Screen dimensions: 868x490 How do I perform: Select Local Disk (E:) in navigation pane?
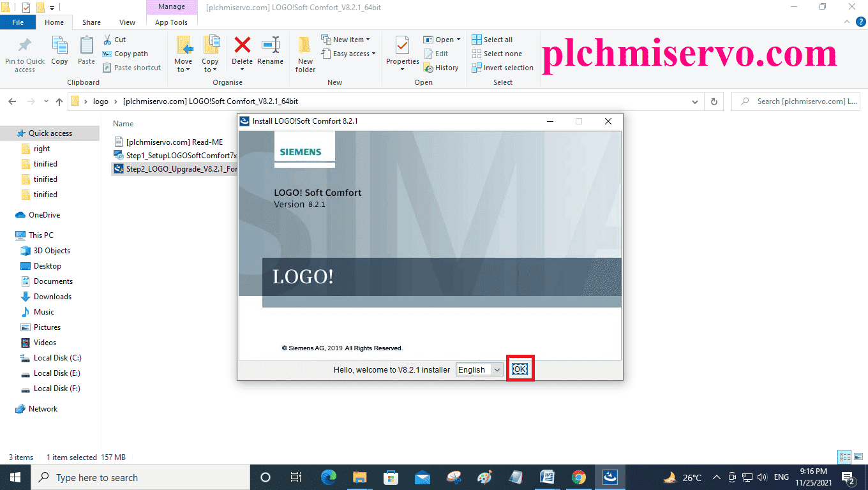(57, 373)
